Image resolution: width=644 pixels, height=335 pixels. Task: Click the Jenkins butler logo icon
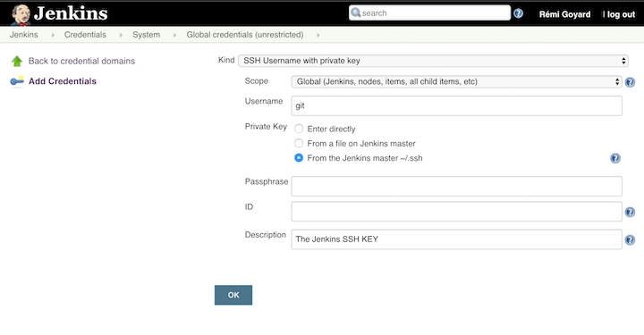(21, 15)
